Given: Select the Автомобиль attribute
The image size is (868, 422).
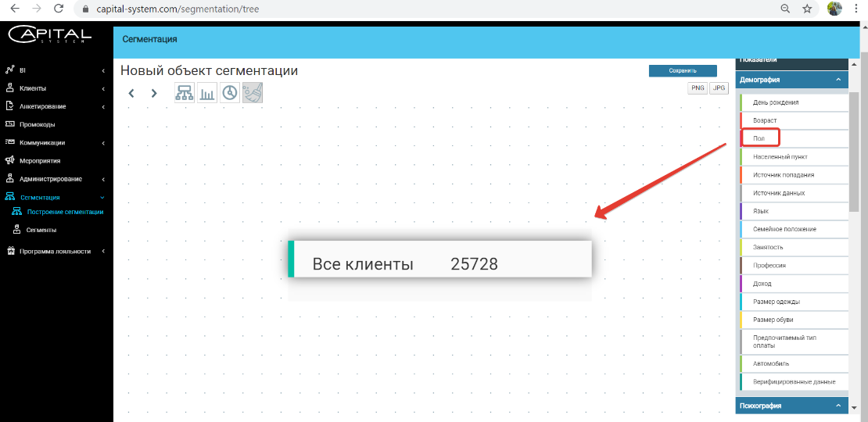Looking at the screenshot, I should pyautogui.click(x=794, y=363).
